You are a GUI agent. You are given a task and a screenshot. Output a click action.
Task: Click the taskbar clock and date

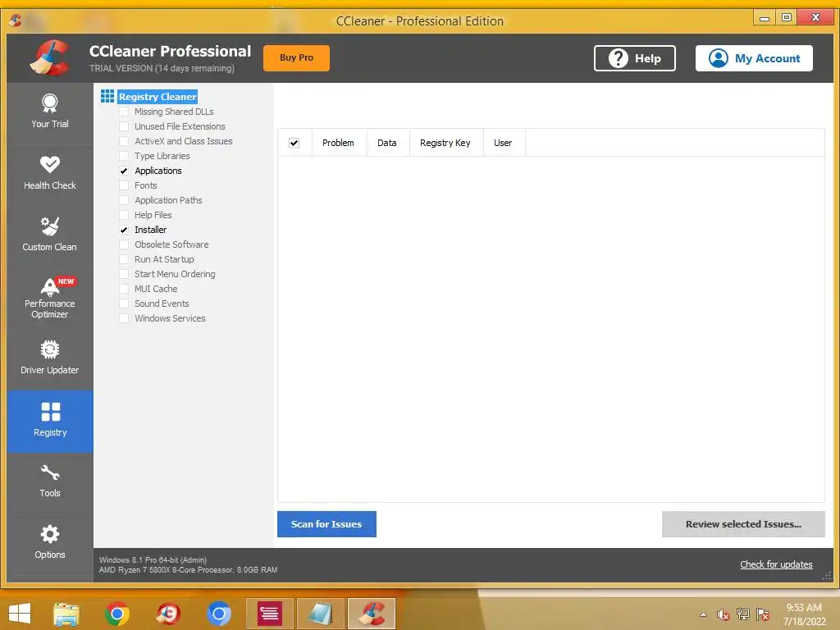point(804,614)
